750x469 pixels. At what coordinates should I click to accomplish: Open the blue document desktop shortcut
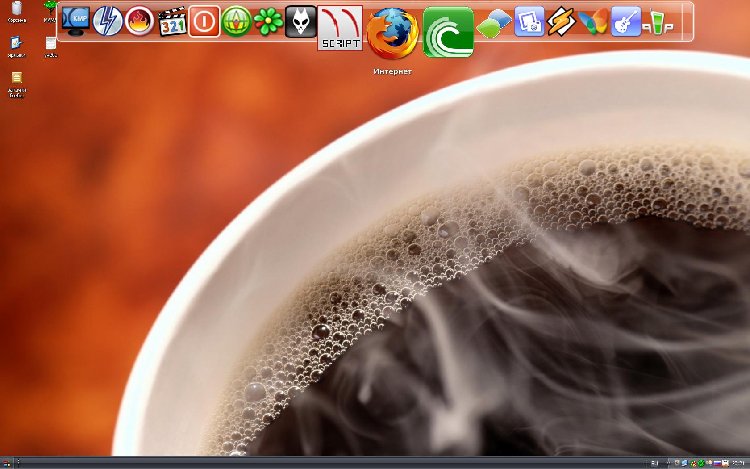[x=16, y=47]
